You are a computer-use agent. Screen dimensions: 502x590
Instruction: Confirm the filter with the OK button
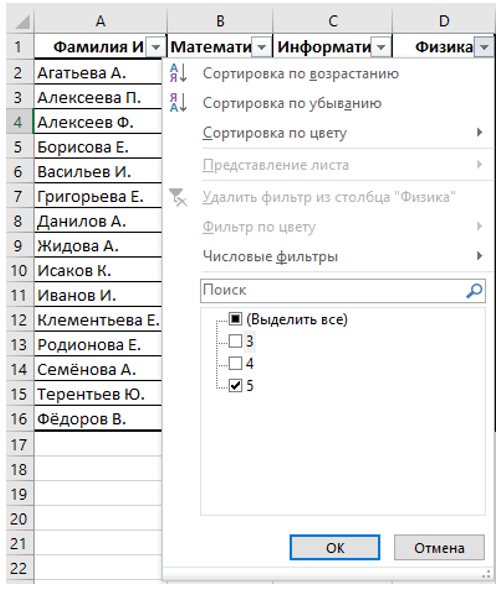point(335,547)
